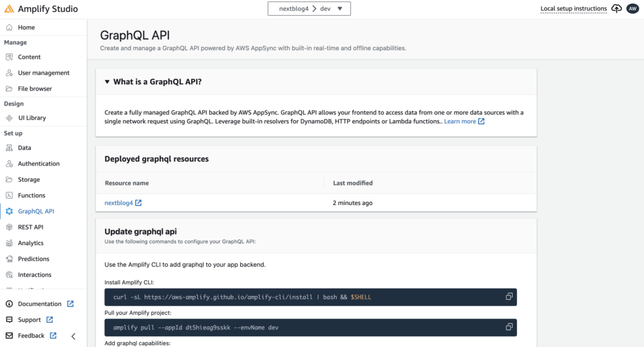Viewport: 644px width, 347px height.
Task: Open Functions page
Action: coord(31,196)
